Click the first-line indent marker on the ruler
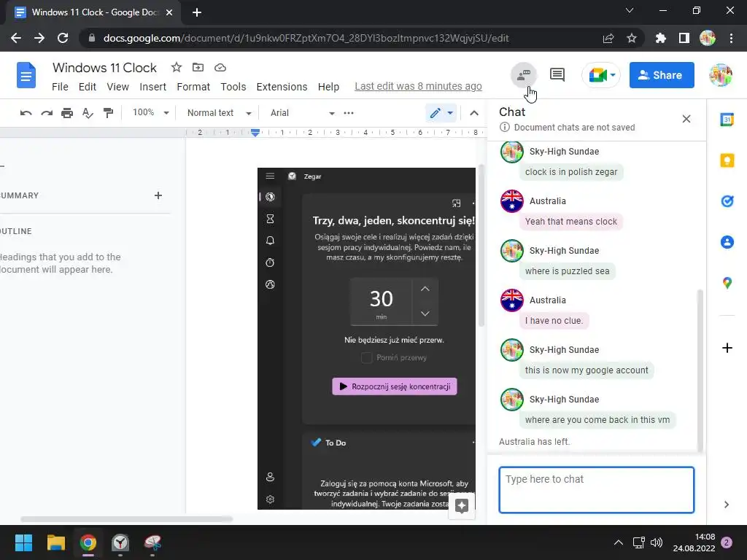The width and height of the screenshot is (747, 560). [255, 130]
